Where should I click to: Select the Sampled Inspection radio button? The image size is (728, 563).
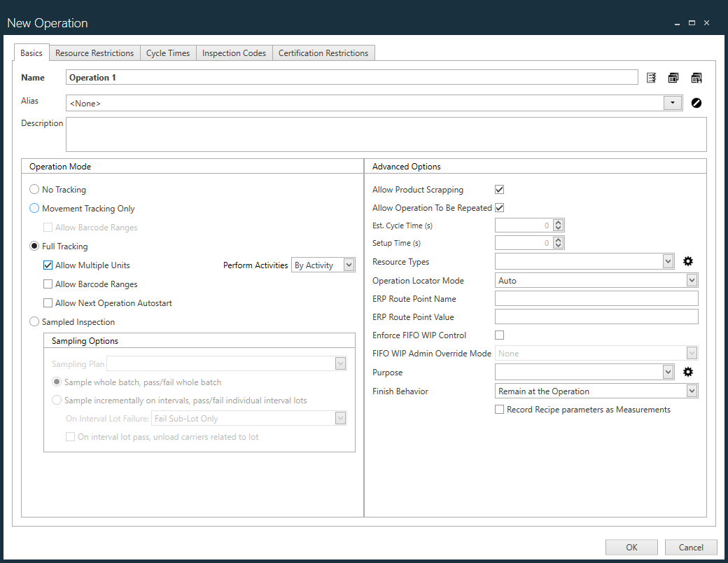(x=34, y=321)
